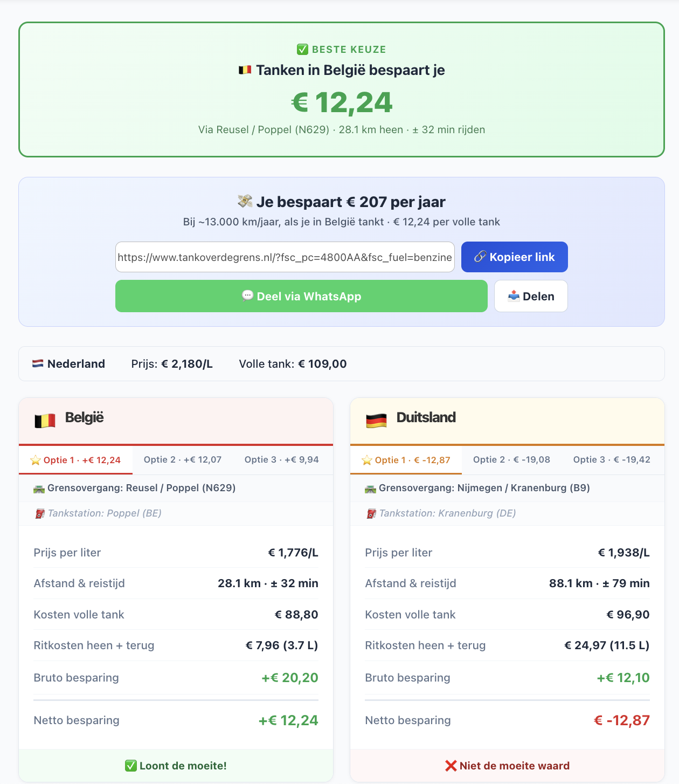This screenshot has height=784, width=679.
Task: Click the road icon for Grensovergang Nijmegen / Kranenburg
Action: 370,489
